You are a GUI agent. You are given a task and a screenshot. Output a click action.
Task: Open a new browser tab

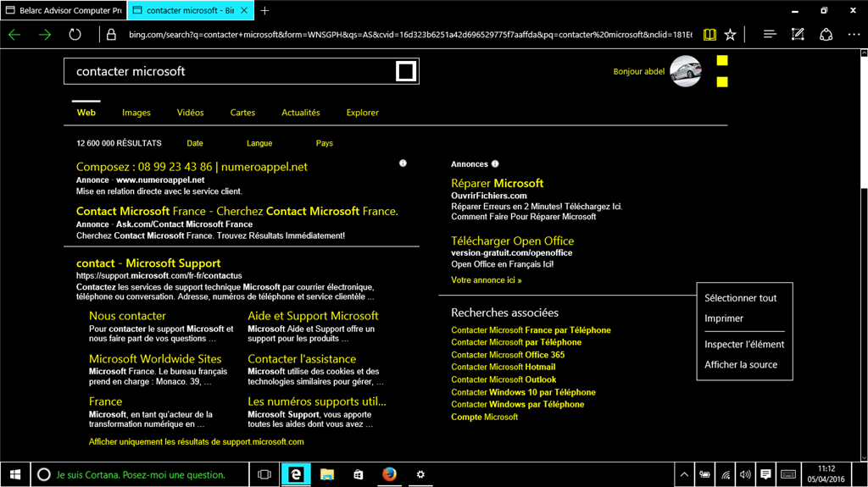264,10
